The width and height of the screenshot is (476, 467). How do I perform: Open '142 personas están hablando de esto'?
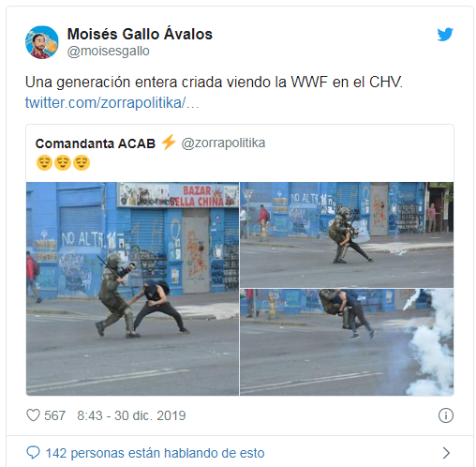pos(155,453)
